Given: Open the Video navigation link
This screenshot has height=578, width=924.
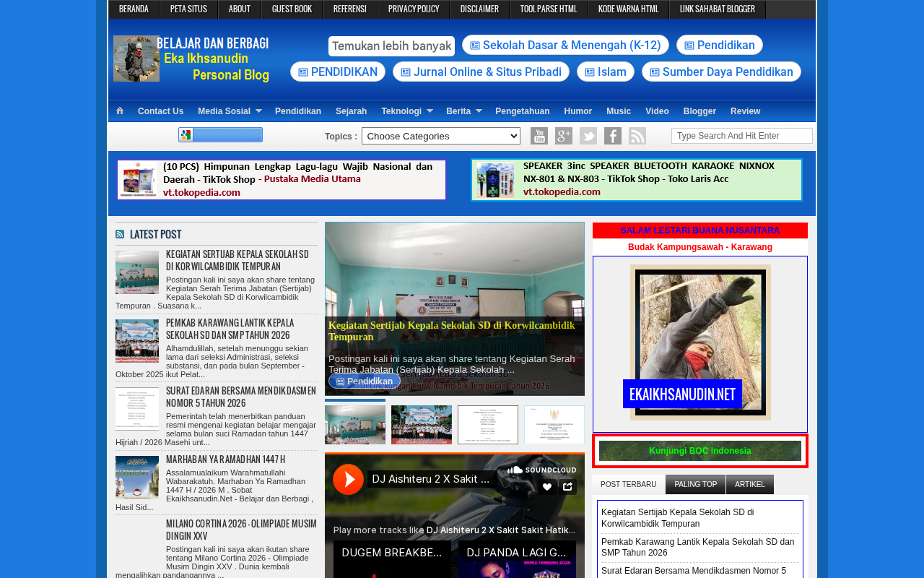Looking at the screenshot, I should 657,111.
